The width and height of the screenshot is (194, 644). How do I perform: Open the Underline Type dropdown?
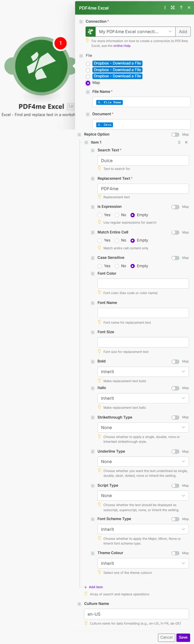pyautogui.click(x=143, y=462)
